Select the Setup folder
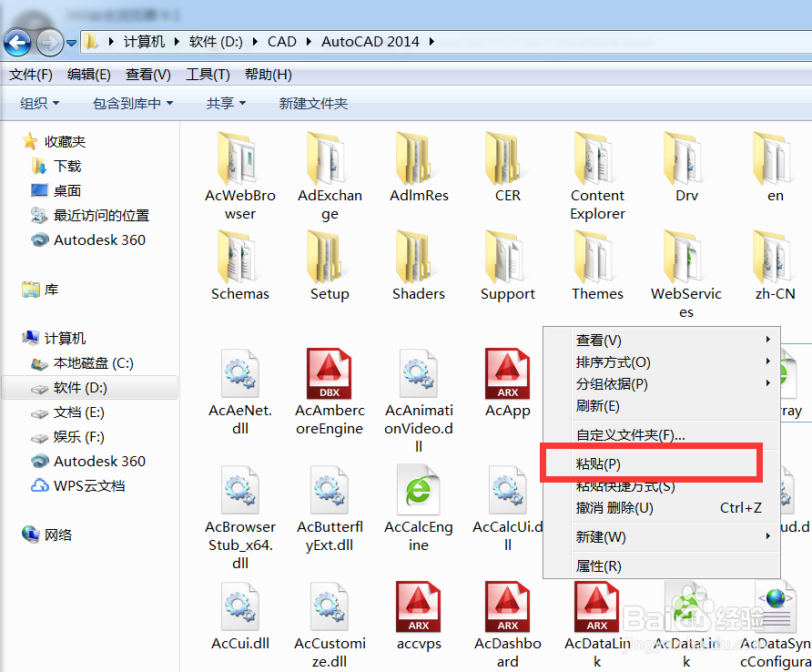Image resolution: width=812 pixels, height=672 pixels. point(330,265)
